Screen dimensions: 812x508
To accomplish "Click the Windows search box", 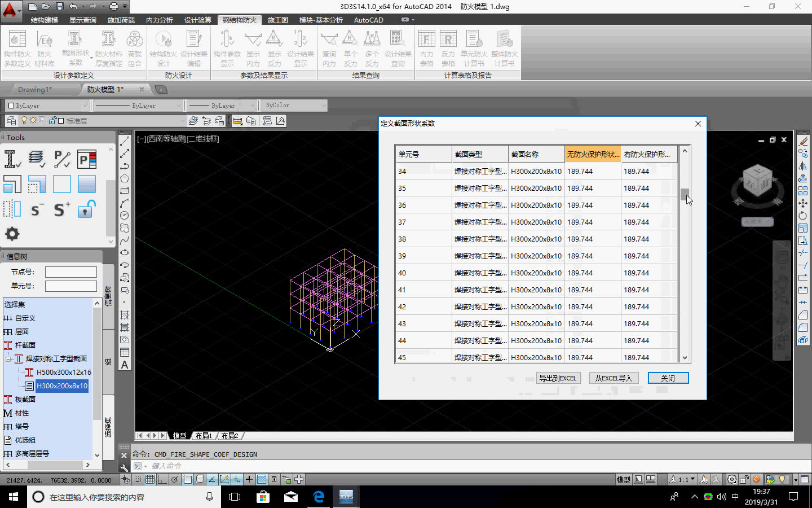I will pos(124,497).
